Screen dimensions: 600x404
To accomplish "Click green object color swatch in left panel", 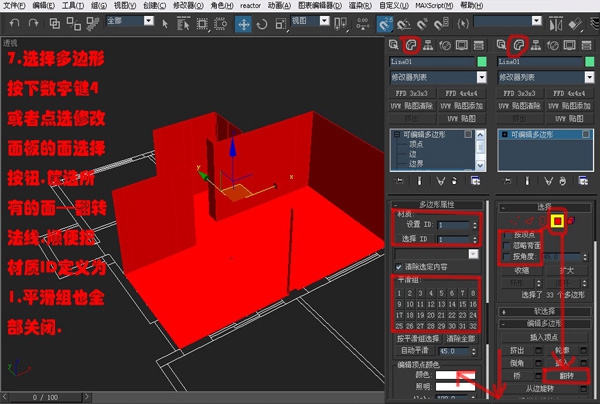I will click(482, 62).
